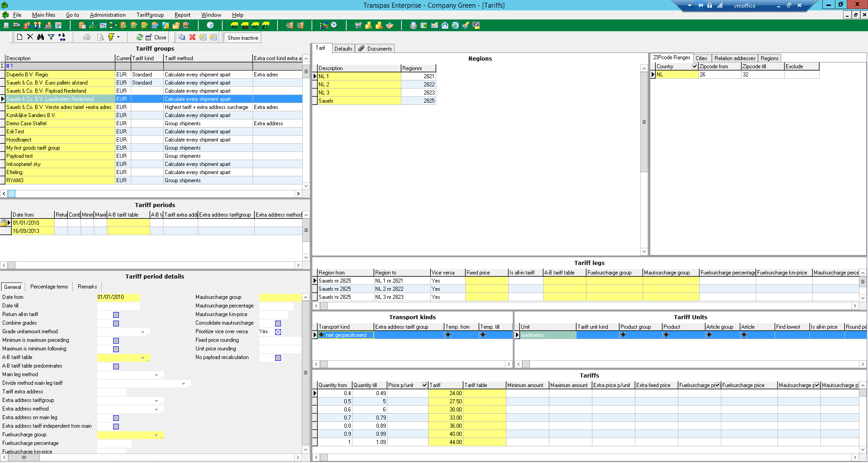The image size is (868, 463).
Task: Toggle the Combine grades checkbox
Action: click(x=116, y=323)
